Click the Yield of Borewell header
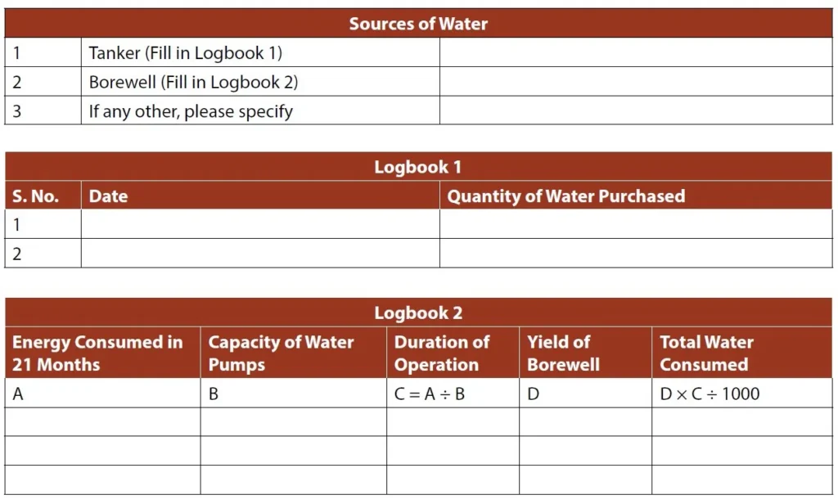 [584, 353]
